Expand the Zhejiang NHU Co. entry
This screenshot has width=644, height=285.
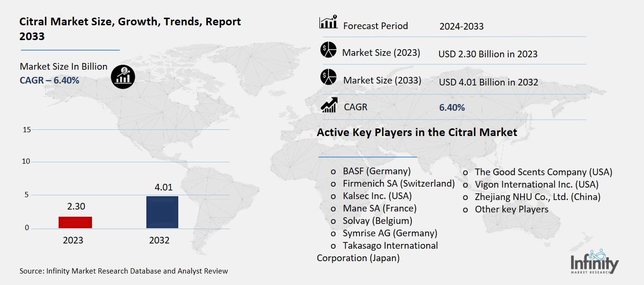[538, 197]
